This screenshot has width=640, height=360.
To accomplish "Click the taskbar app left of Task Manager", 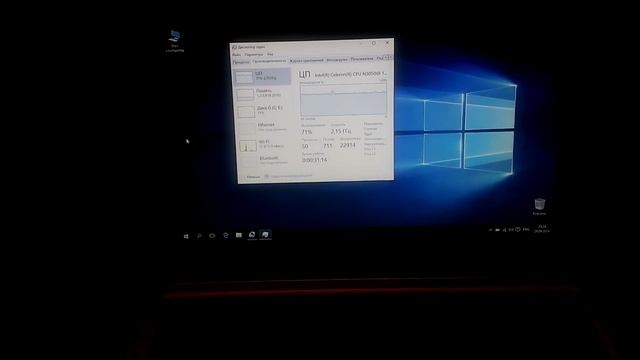I will (x=252, y=235).
